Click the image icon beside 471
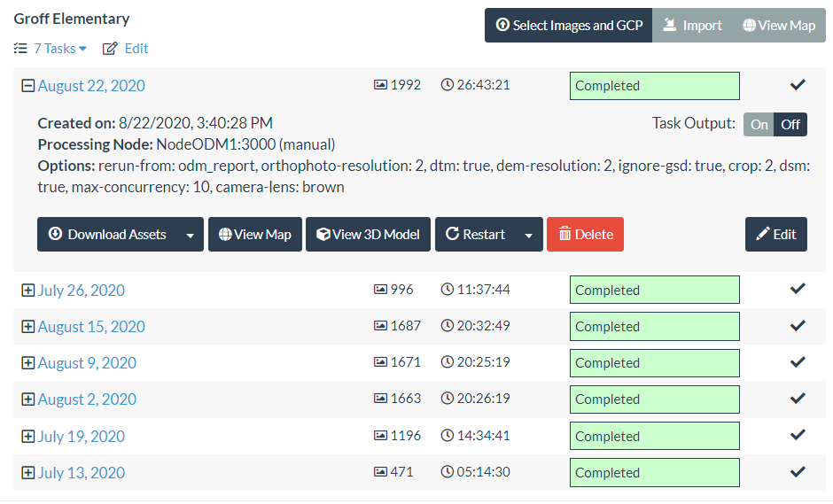The width and height of the screenshot is (833, 504). click(380, 472)
